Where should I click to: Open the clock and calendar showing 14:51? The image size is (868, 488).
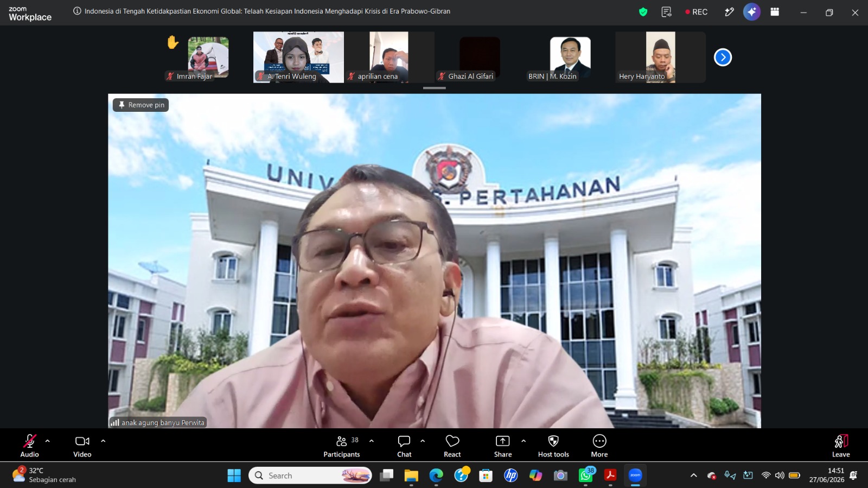tap(827, 475)
